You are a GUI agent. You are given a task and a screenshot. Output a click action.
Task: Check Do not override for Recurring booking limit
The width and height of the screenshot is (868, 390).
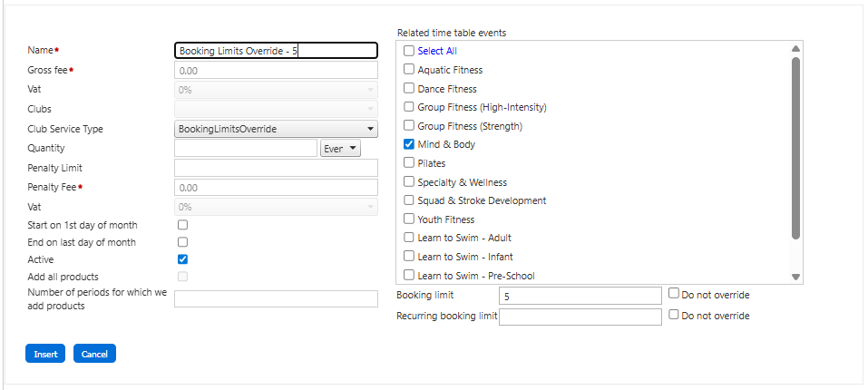pos(673,315)
